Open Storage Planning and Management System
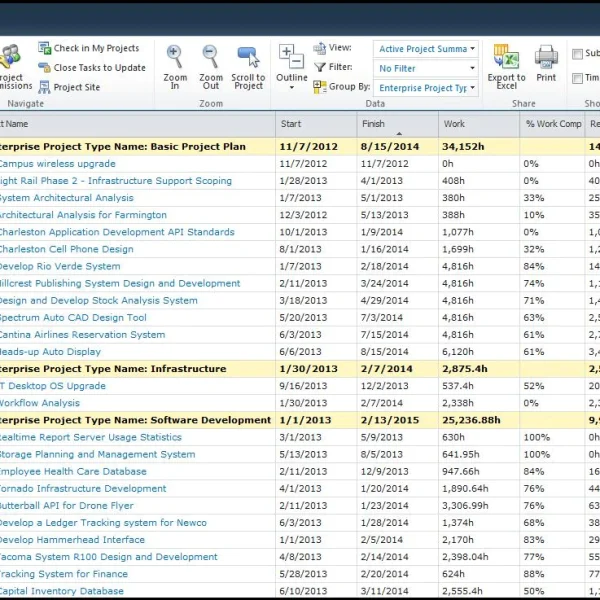 point(98,454)
